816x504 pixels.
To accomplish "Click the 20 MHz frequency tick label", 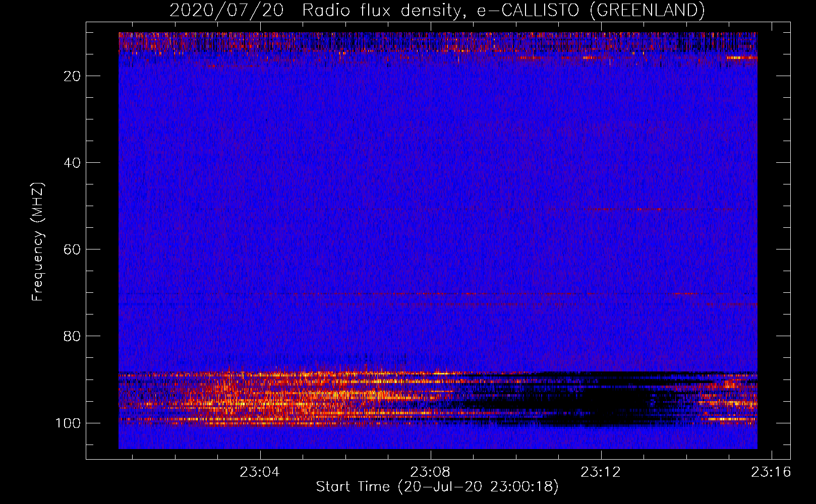I will point(72,76).
